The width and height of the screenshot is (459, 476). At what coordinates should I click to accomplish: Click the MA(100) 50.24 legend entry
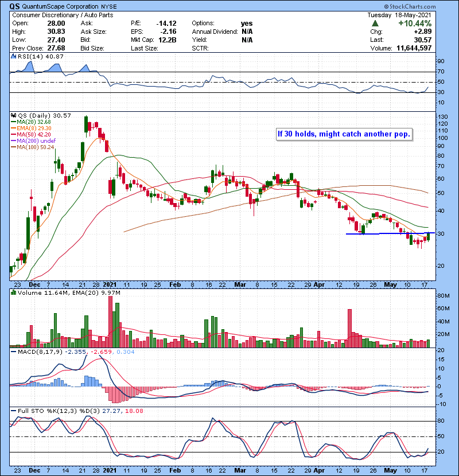click(33, 147)
